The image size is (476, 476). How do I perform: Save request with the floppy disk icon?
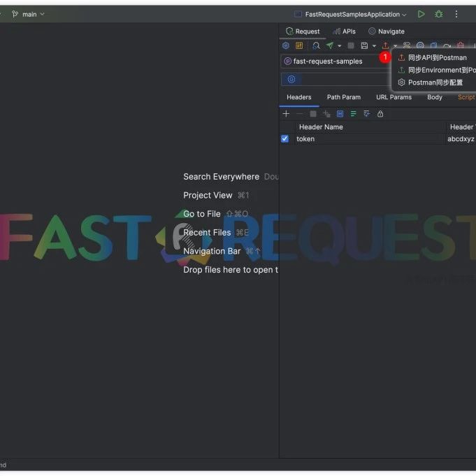pyautogui.click(x=364, y=46)
